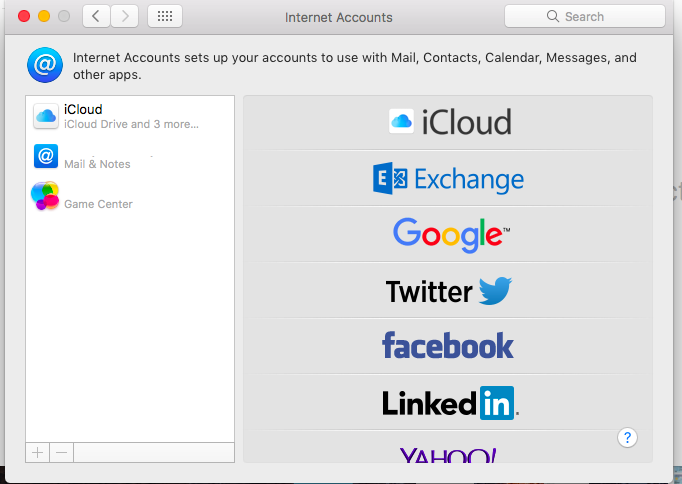682x484 pixels.
Task: Add an iCloud account from provider list
Action: (x=448, y=122)
